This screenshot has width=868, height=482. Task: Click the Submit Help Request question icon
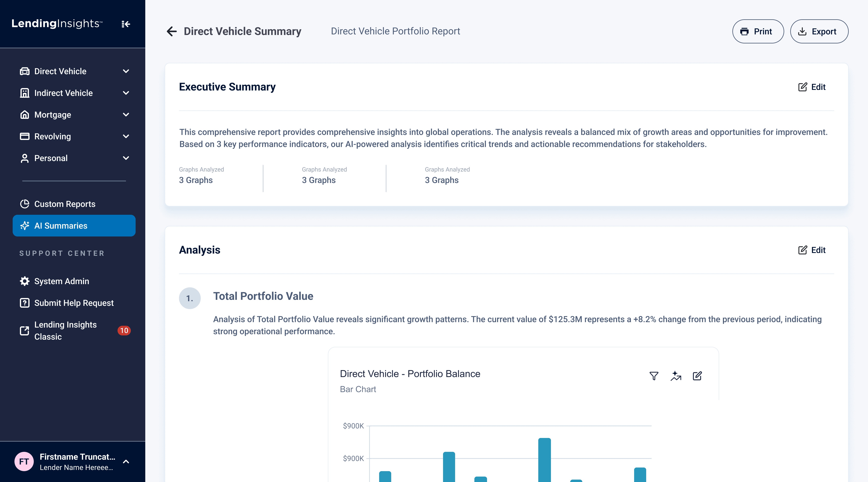[x=25, y=303]
